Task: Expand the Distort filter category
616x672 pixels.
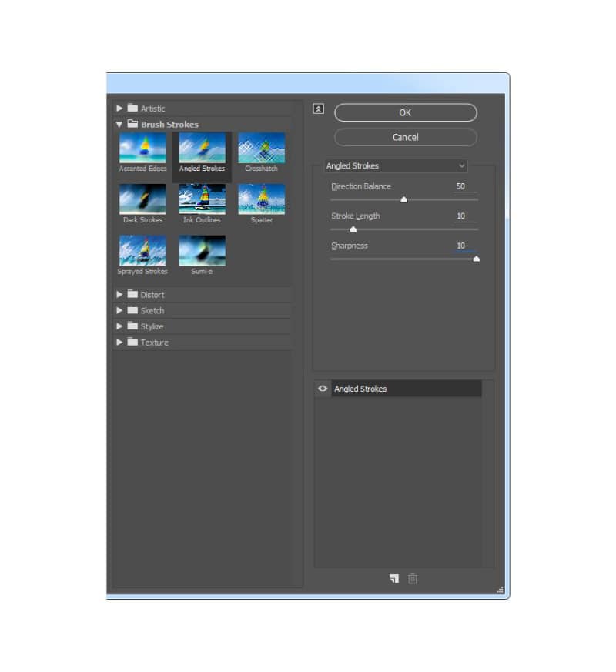Action: tap(119, 294)
